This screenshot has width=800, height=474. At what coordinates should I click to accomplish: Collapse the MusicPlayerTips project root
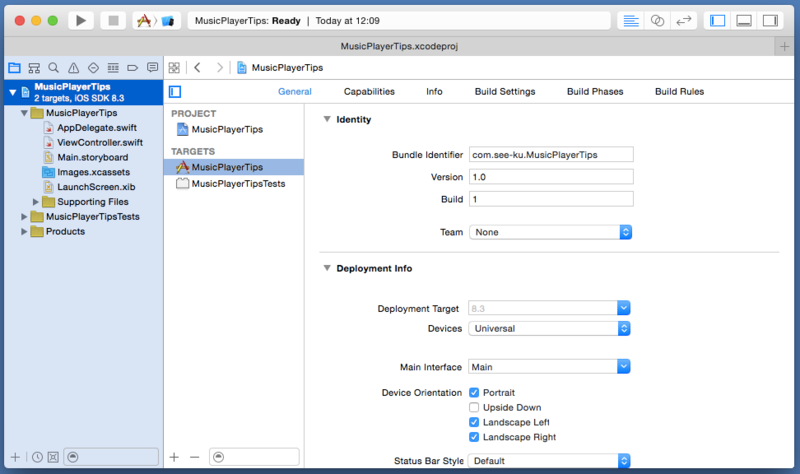13,92
